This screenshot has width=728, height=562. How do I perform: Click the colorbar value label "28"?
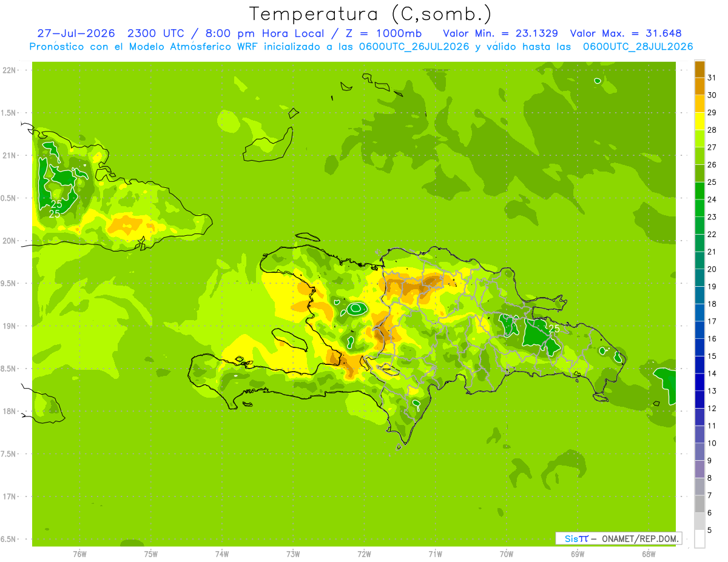point(712,130)
